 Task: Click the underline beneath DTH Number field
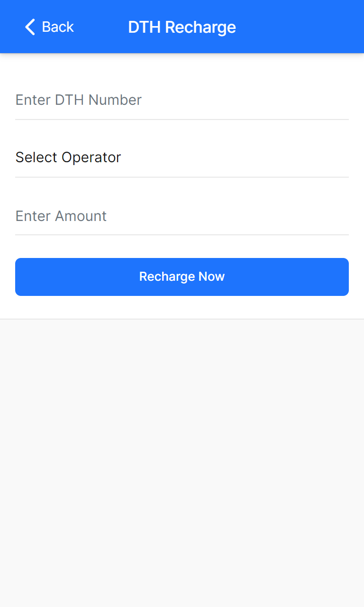[182, 120]
